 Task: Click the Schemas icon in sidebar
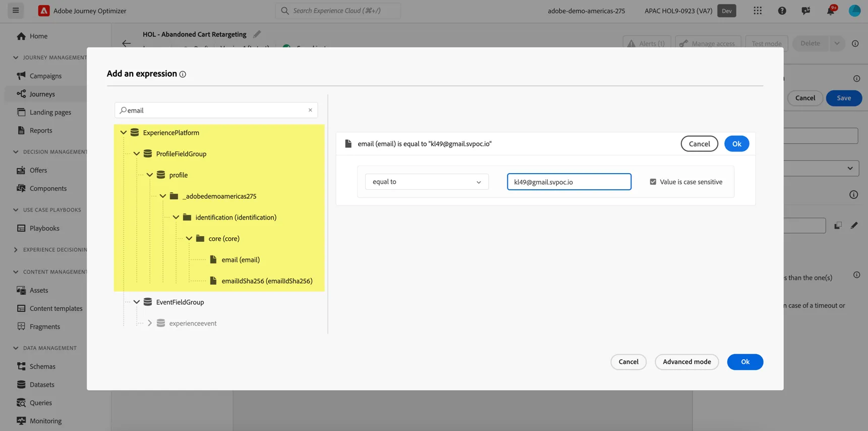pyautogui.click(x=21, y=366)
